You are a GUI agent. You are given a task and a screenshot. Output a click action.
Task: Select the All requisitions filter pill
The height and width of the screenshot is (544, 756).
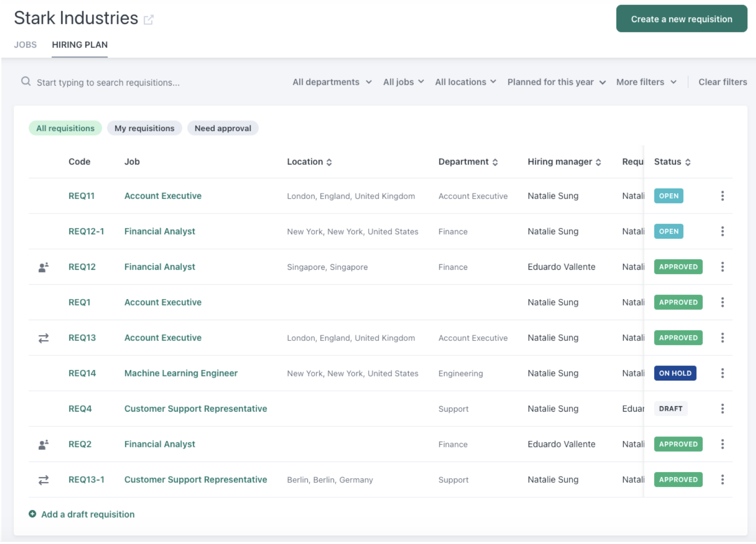(65, 128)
